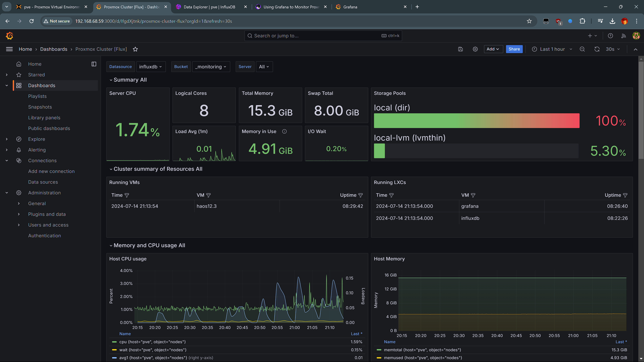The height and width of the screenshot is (362, 644).
Task: Open the influxdb Datasource dropdown
Action: [151, 67]
